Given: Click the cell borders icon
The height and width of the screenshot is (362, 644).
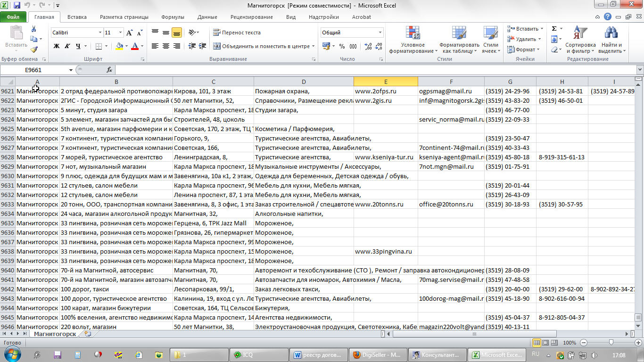Looking at the screenshot, I should click(98, 46).
